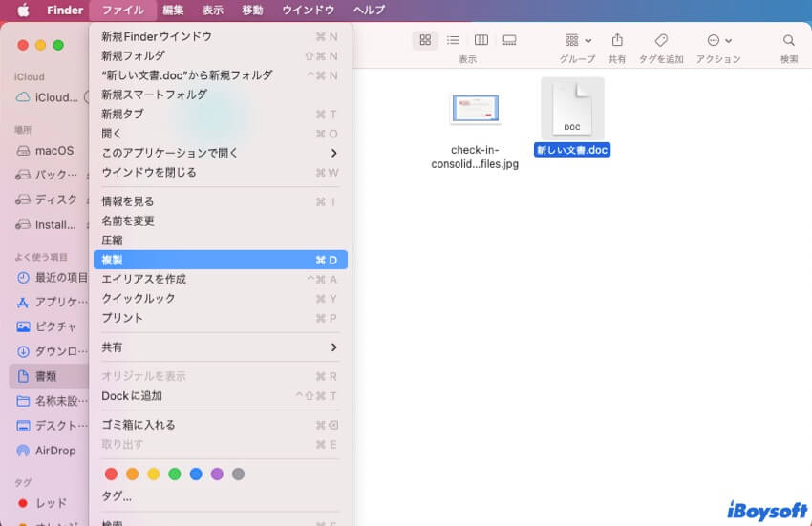This screenshot has width=812, height=526.
Task: Open the 移動 menu
Action: click(253, 10)
